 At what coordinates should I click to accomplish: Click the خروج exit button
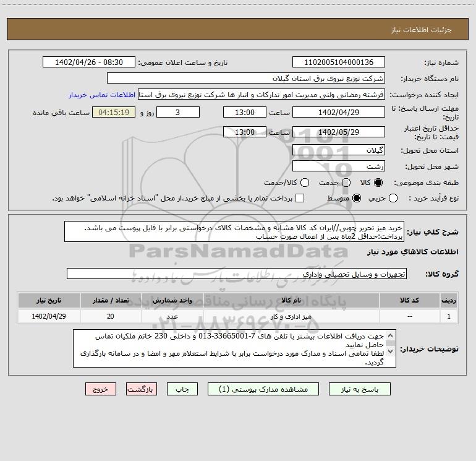(101, 389)
